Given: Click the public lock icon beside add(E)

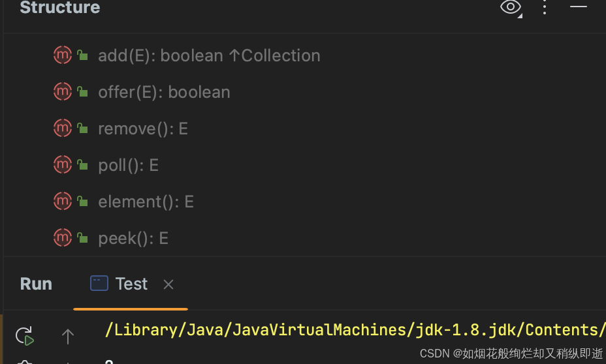Looking at the screenshot, I should tap(82, 55).
